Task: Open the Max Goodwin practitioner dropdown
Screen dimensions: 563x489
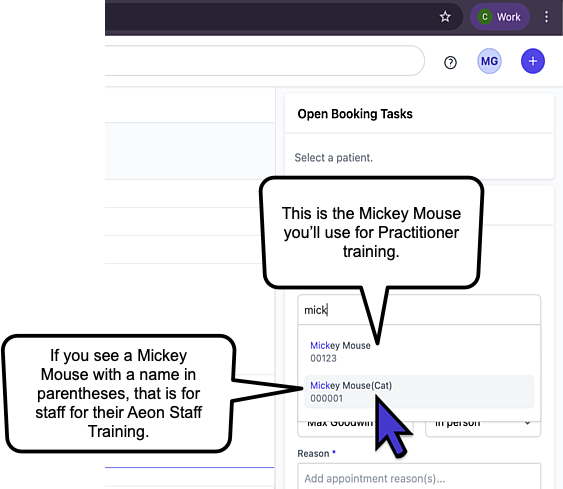Action: (x=355, y=429)
